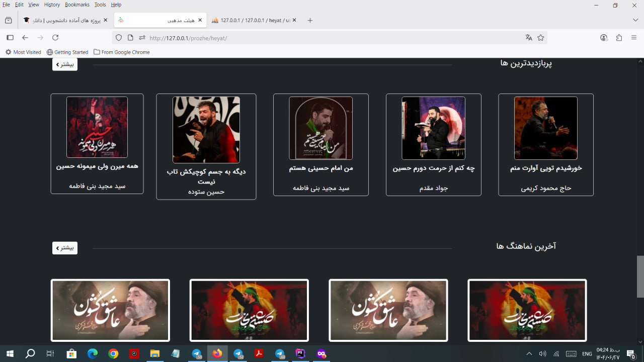Open the From Google Chrome bookmarks folder

click(121, 52)
